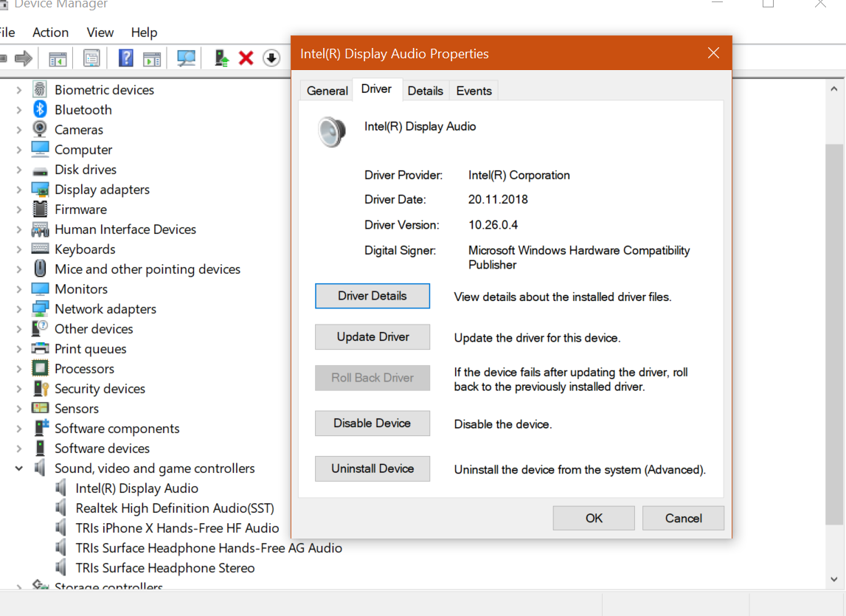The width and height of the screenshot is (846, 616).
Task: Expand the Display adapters category chevron
Action: click(x=19, y=190)
